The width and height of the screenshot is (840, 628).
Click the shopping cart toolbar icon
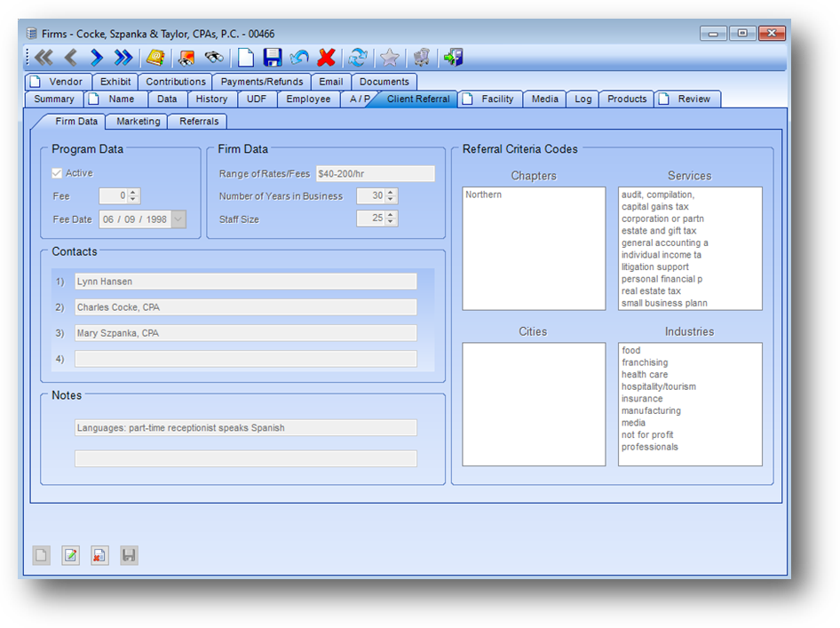422,58
